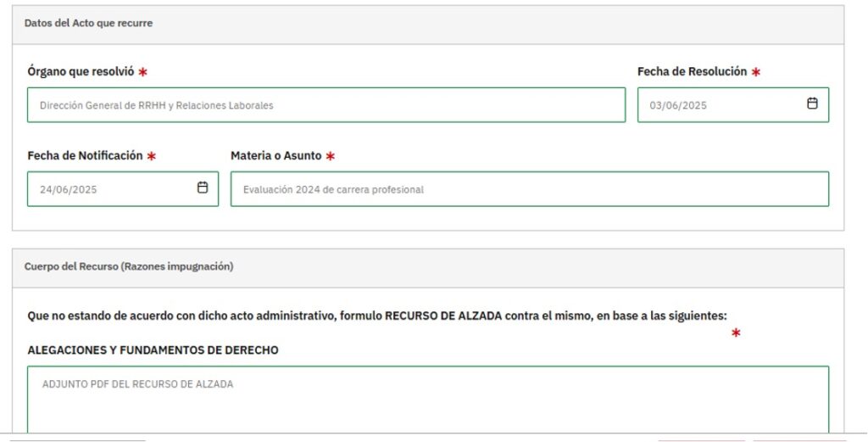This screenshot has height=442, width=868.
Task: Click the ALEGACIONES Y FUNDAMENTOS DE DERECHO heading
Action: [x=153, y=350]
